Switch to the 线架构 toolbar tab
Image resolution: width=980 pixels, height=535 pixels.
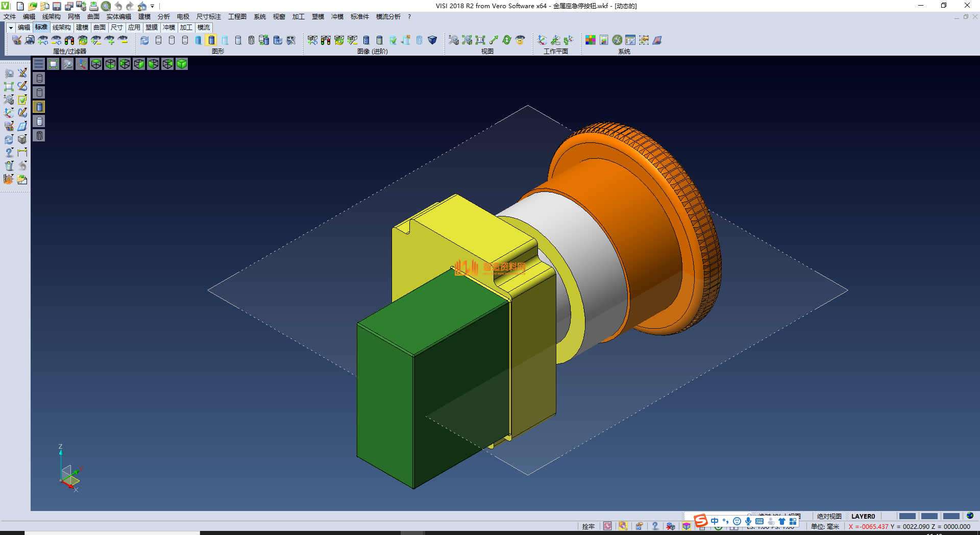61,28
